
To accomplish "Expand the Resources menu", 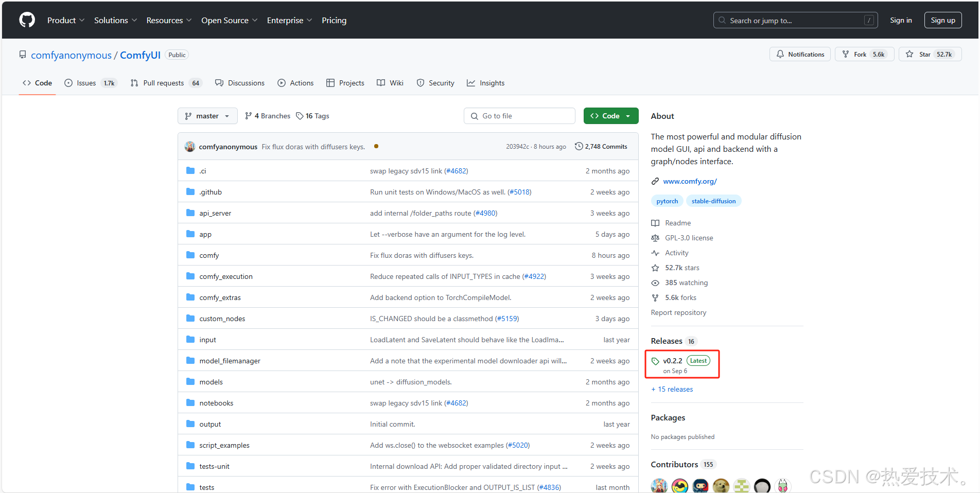I will click(169, 20).
